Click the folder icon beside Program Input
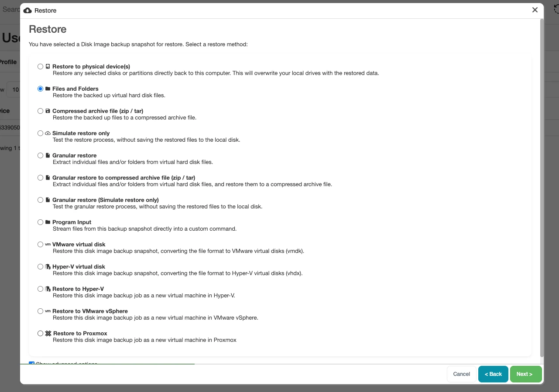559x392 pixels. 48,222
